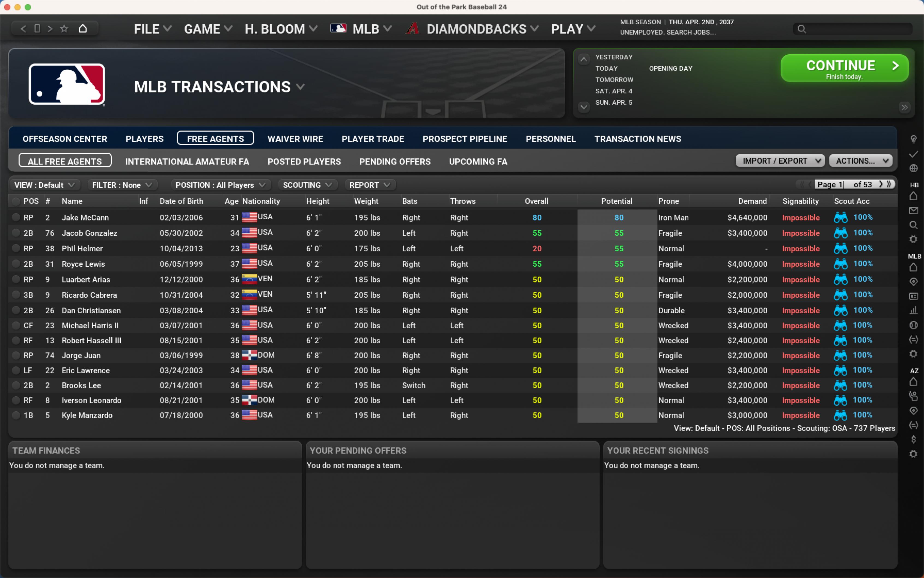This screenshot has height=578, width=924.
Task: Switch to the WAIVER WIRE tab
Action: pos(295,139)
